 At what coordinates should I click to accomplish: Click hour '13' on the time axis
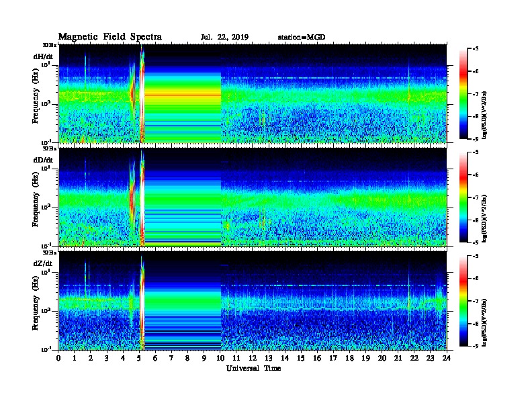(269, 358)
